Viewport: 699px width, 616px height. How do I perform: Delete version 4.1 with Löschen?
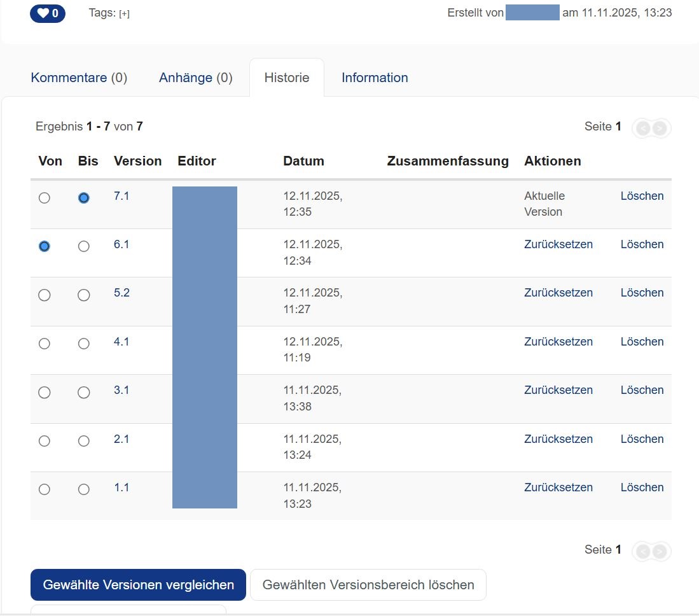[x=642, y=342]
